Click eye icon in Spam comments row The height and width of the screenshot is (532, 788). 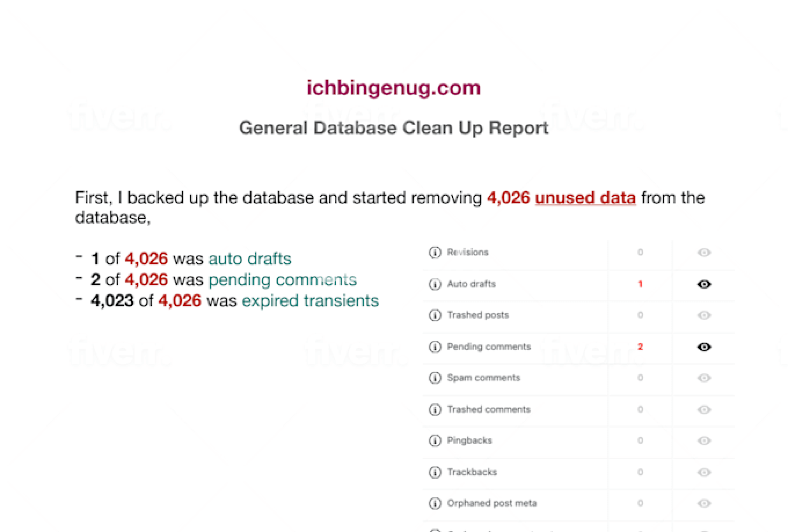(x=704, y=378)
